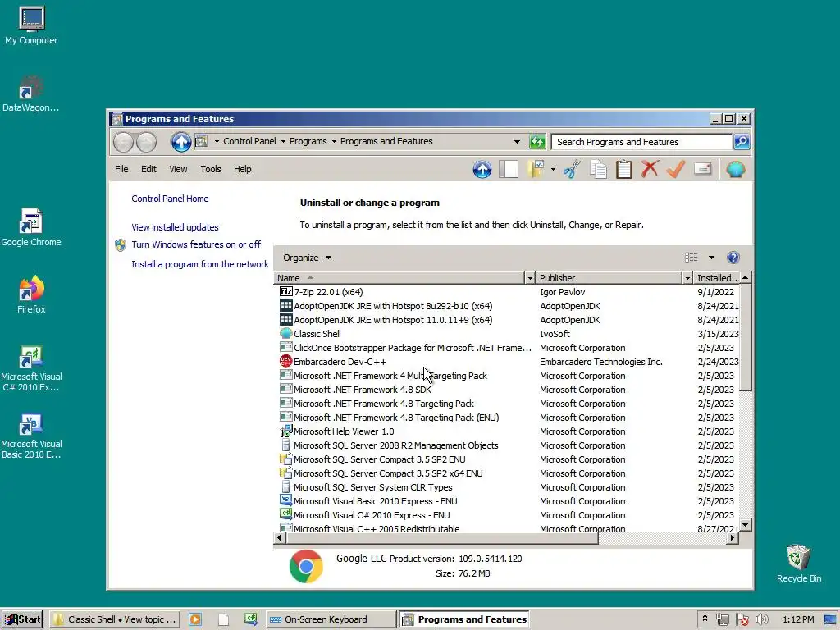Expand the address bar history dropdown
The width and height of the screenshot is (840, 630).
coord(517,141)
